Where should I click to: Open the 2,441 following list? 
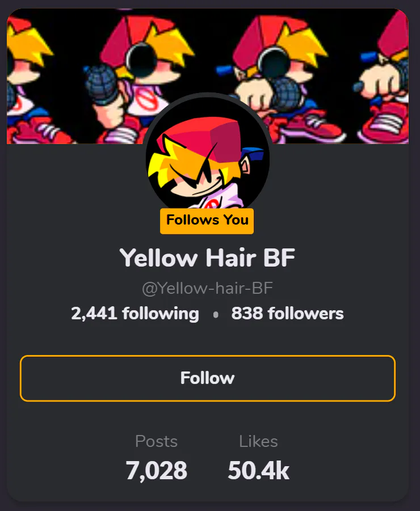[x=135, y=314]
